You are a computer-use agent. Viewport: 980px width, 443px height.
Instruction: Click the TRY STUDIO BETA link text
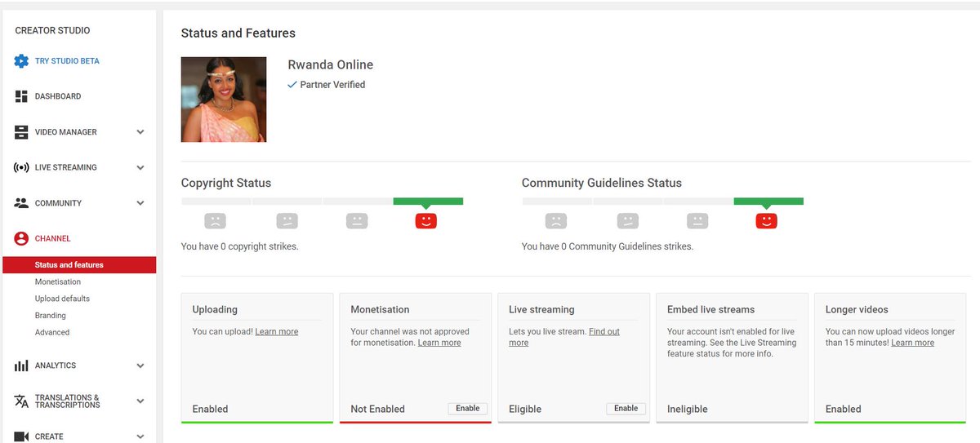[67, 61]
